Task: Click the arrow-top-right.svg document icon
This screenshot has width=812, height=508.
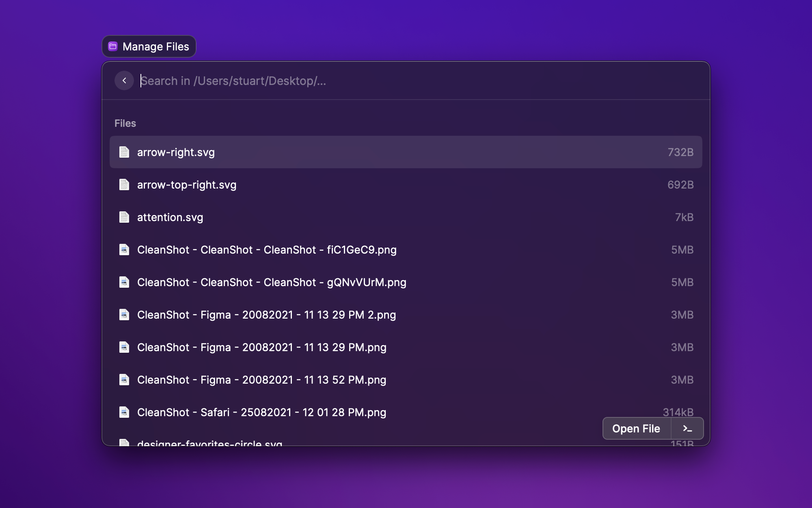Action: [x=124, y=185]
